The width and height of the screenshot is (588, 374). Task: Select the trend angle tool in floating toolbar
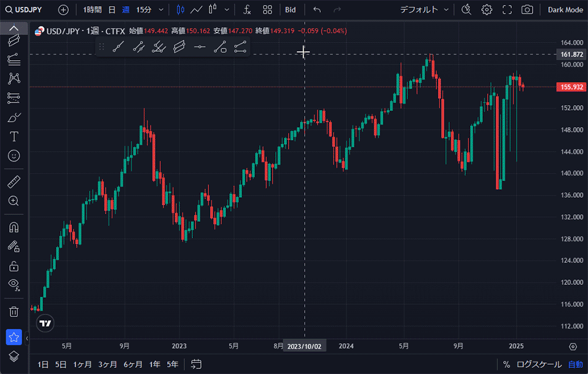pos(220,47)
